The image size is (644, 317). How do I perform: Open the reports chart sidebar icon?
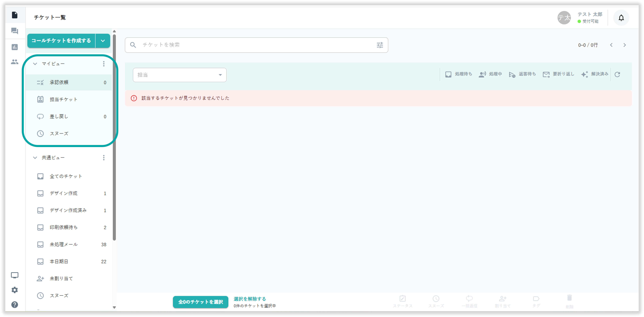15,47
